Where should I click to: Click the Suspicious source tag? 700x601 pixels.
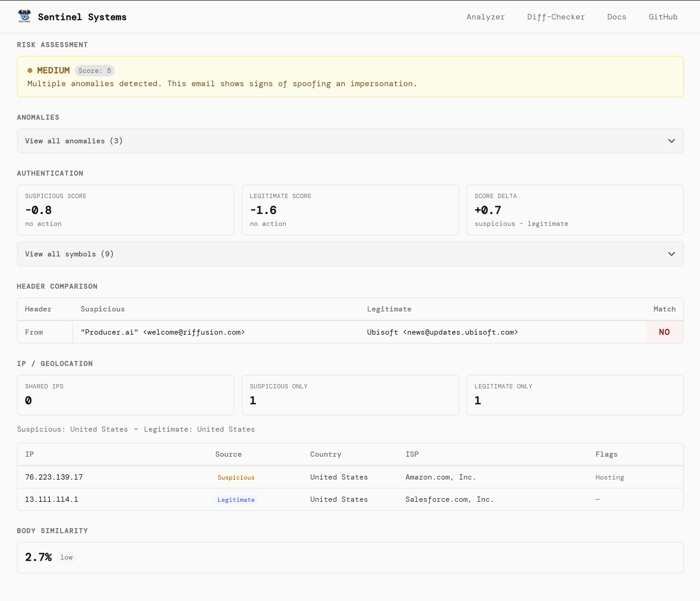(x=236, y=477)
